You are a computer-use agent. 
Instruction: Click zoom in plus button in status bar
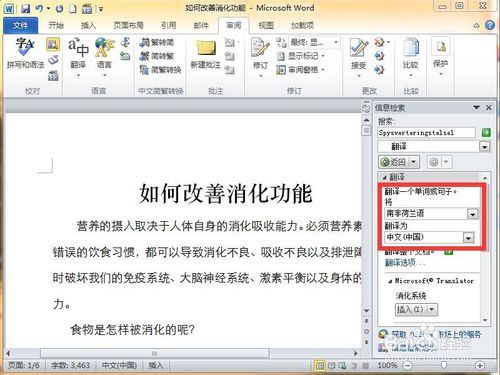click(480, 366)
